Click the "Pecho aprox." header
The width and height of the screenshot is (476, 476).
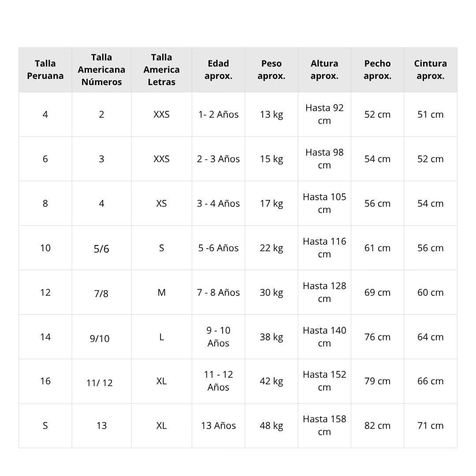pyautogui.click(x=377, y=70)
